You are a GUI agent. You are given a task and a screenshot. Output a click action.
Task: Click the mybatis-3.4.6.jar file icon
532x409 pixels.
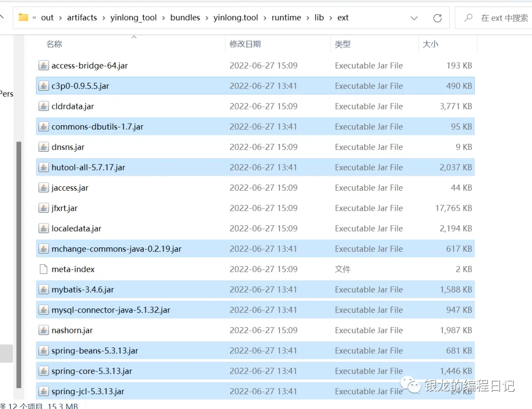coord(43,290)
